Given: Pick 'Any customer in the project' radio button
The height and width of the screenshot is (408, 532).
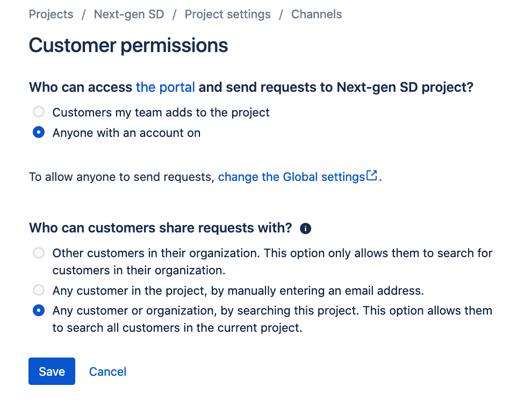Looking at the screenshot, I should (39, 290).
